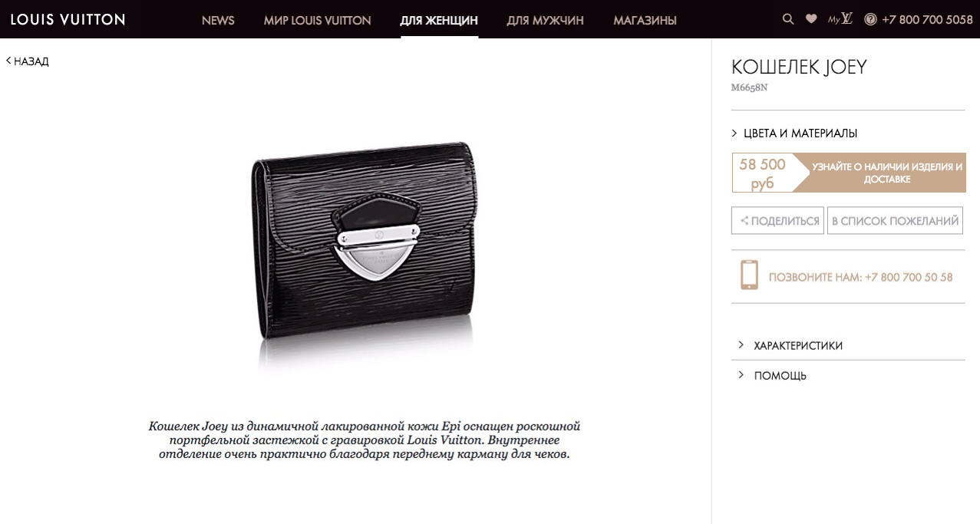Open Мир Louis Vuitton menu
This screenshot has height=524, width=980.
tap(317, 20)
